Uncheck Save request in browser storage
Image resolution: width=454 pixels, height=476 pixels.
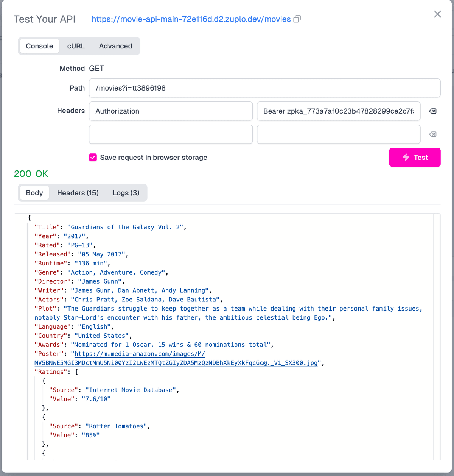click(93, 157)
